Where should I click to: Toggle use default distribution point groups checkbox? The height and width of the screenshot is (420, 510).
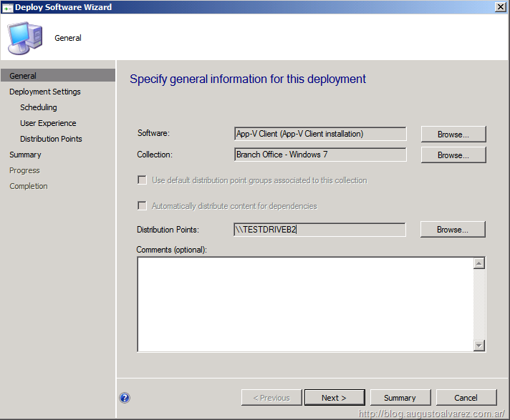coord(142,180)
